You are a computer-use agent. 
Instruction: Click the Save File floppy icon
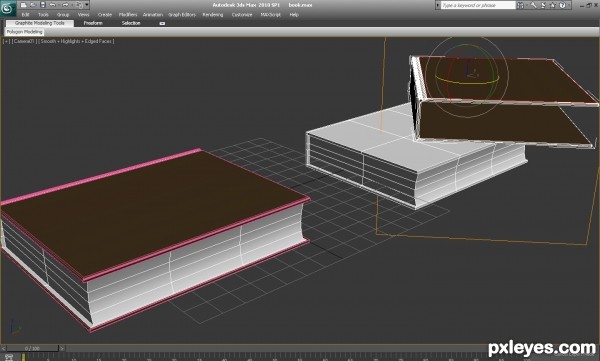(x=43, y=5)
